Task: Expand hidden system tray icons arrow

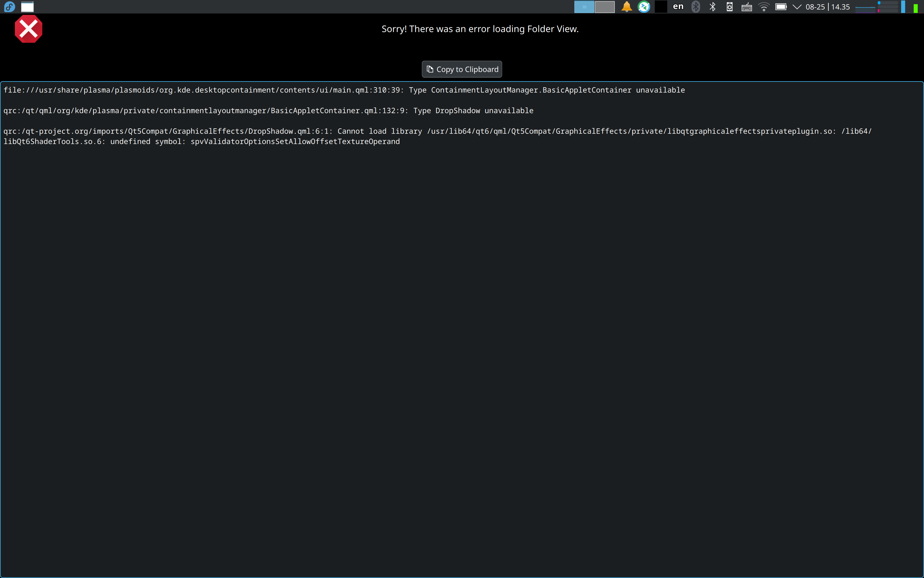Action: [797, 7]
